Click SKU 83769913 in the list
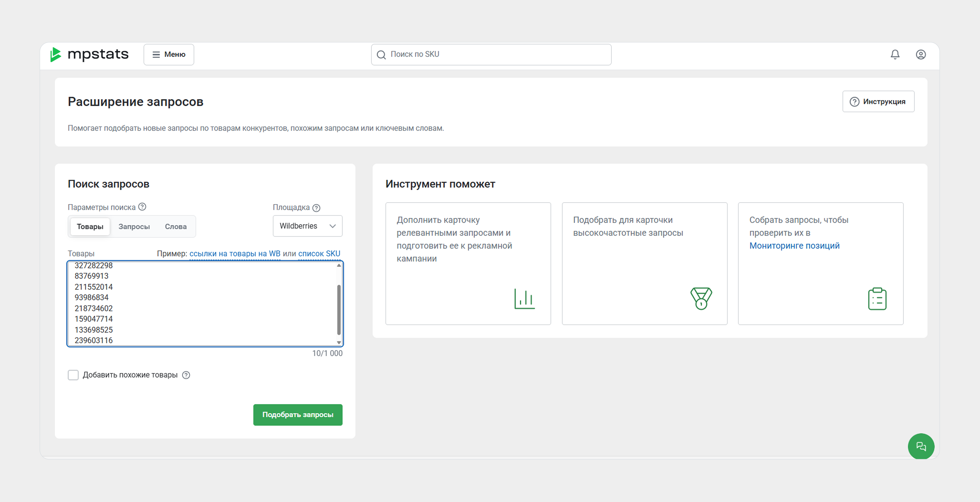 [x=91, y=276]
